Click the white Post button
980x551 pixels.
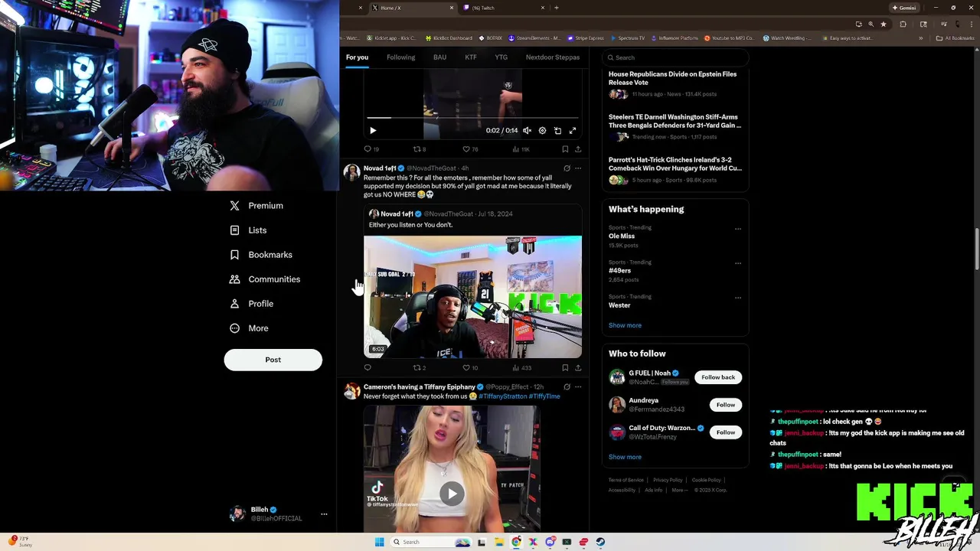coord(273,360)
